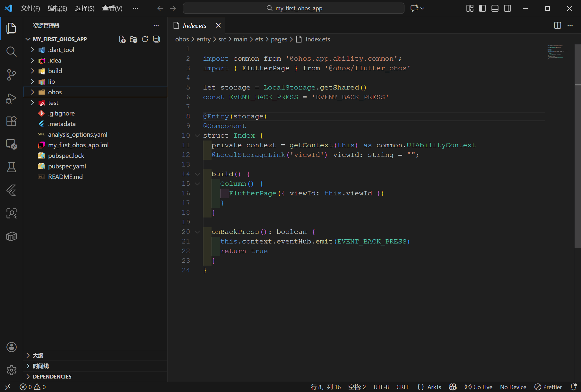Close the Index.ets tab
The height and width of the screenshot is (392, 581).
coord(218,26)
